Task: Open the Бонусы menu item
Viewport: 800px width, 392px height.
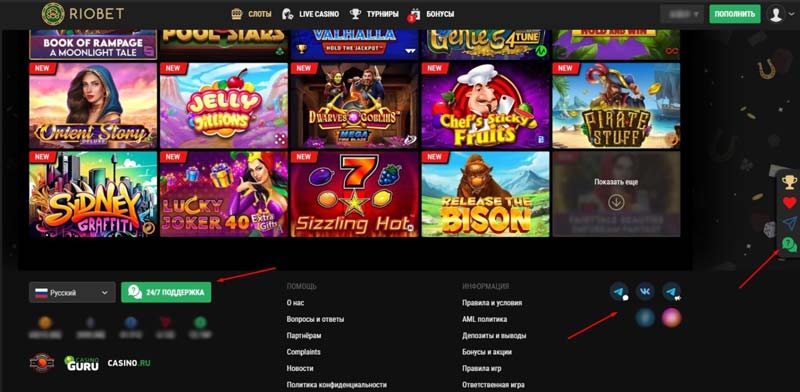Action: (432, 14)
